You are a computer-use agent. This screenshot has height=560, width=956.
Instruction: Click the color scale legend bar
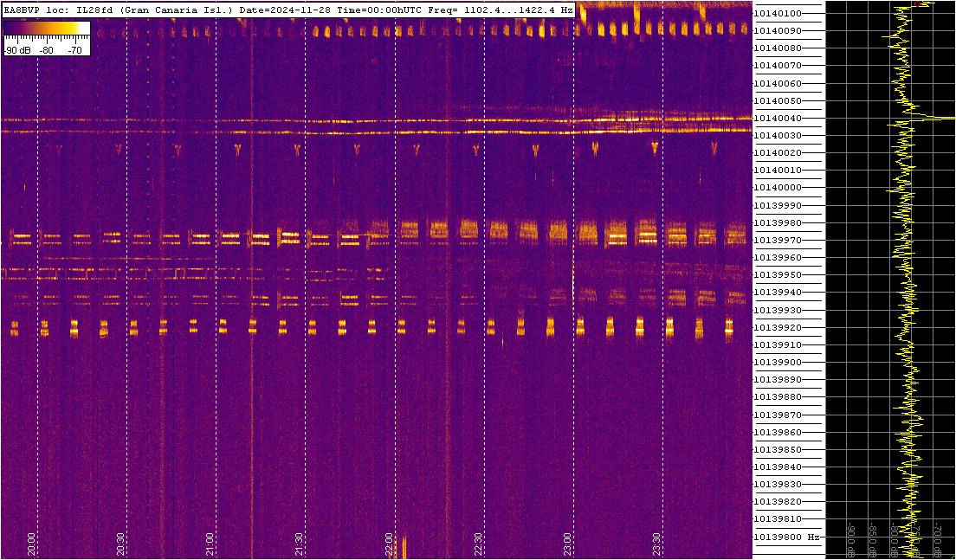click(47, 29)
